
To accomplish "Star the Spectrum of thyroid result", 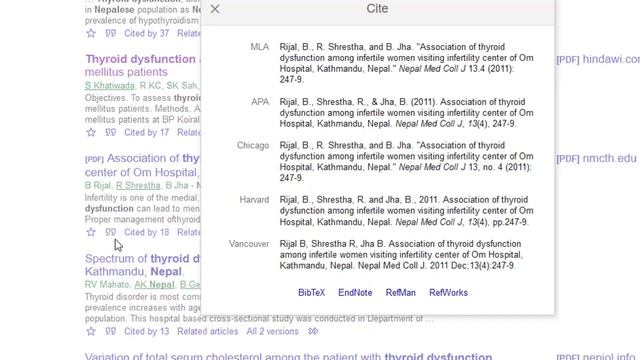I will 91,331.
